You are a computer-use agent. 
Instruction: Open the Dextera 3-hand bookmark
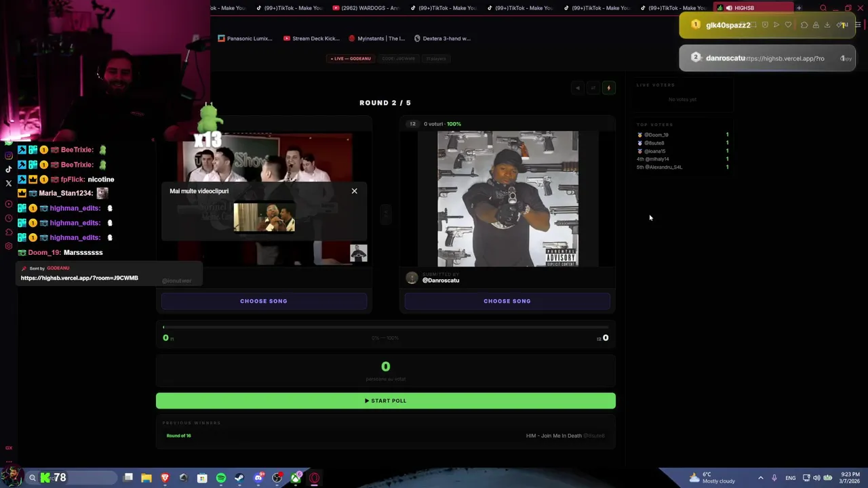point(442,39)
